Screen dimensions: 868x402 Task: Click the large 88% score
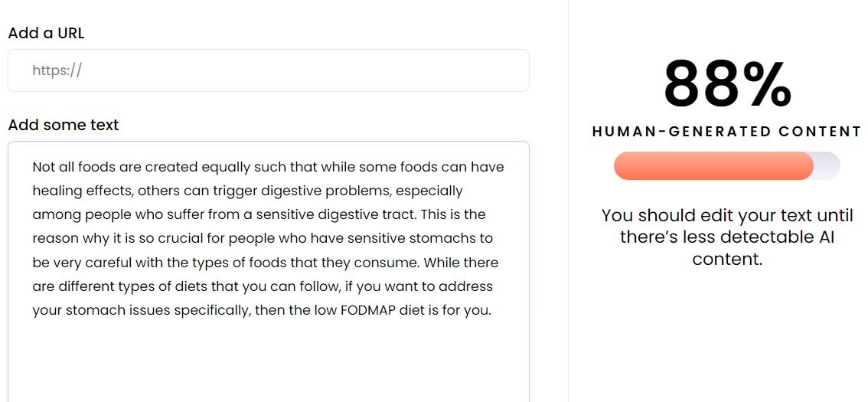pyautogui.click(x=727, y=84)
